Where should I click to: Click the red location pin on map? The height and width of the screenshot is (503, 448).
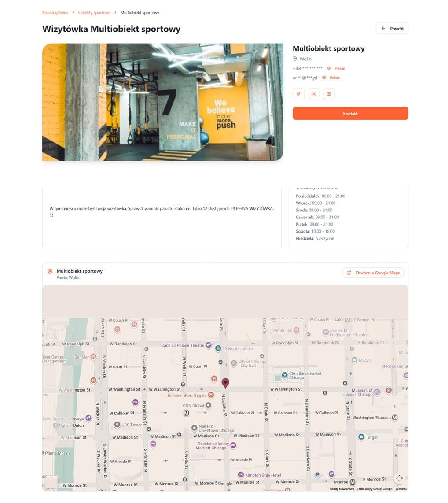pos(225,383)
